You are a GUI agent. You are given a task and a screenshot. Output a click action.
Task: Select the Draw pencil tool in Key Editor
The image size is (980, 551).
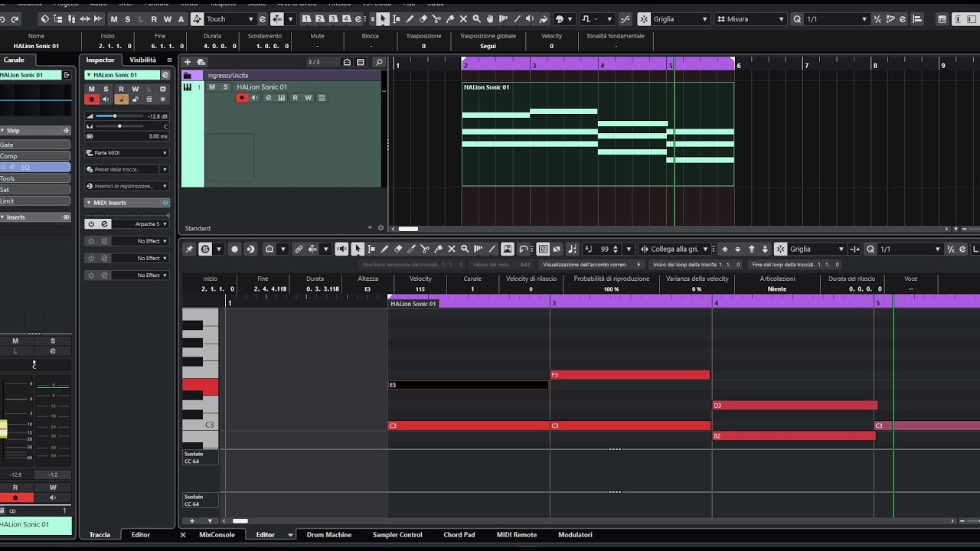(384, 249)
